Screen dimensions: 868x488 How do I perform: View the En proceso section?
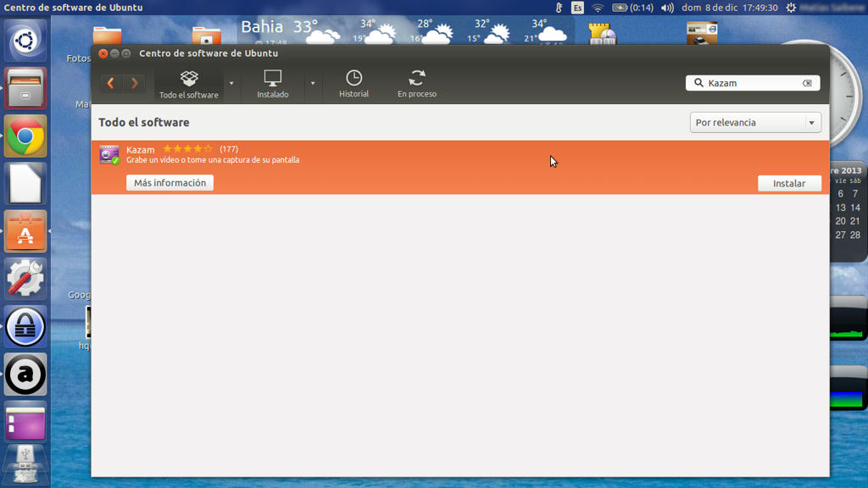[x=417, y=84]
